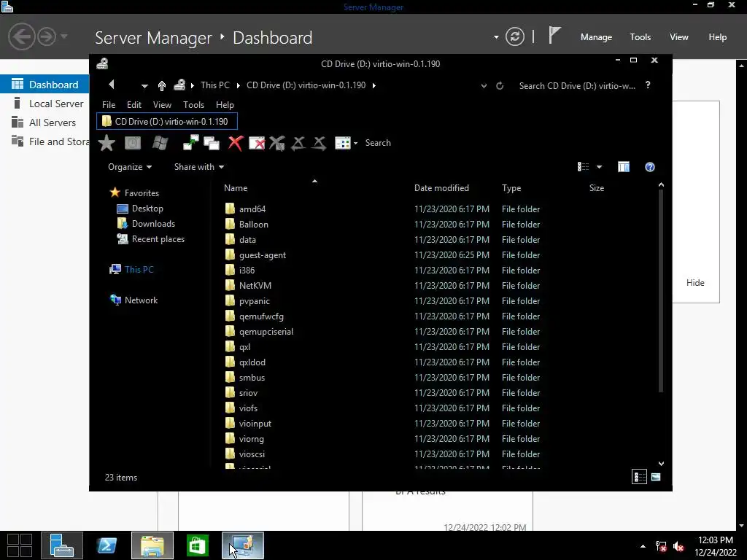747x560 pixels.
Task: Click the grey redo arrow toolbar icon
Action: point(320,143)
